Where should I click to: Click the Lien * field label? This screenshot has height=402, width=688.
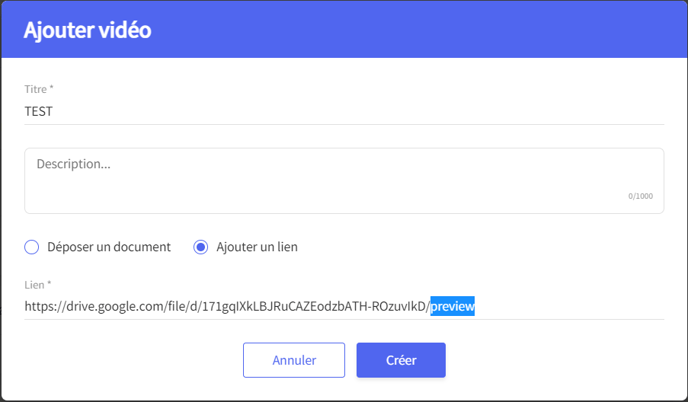[38, 285]
